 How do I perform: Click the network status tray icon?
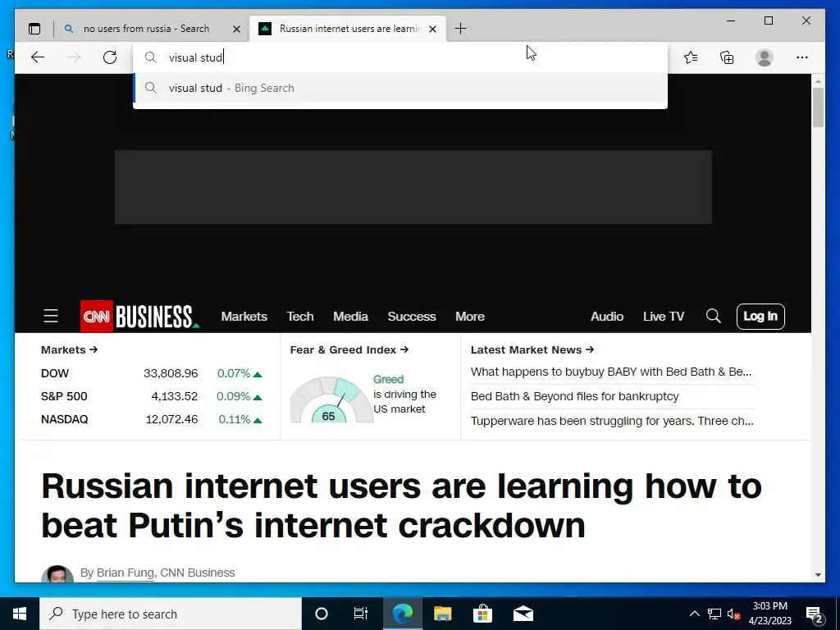[x=714, y=614]
